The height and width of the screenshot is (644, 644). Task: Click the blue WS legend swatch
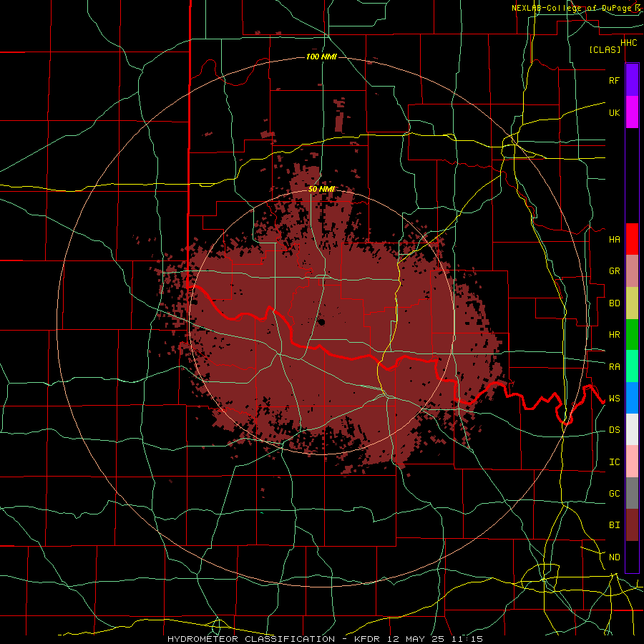tap(632, 398)
